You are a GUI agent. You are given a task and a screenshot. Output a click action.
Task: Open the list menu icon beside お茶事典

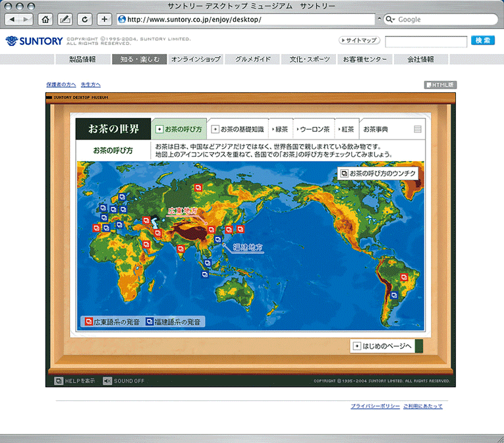click(418, 130)
